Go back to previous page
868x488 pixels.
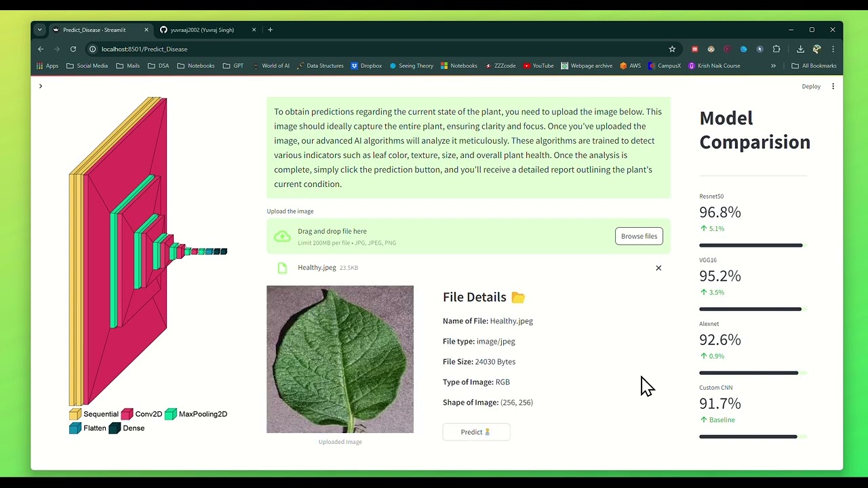pyautogui.click(x=41, y=49)
